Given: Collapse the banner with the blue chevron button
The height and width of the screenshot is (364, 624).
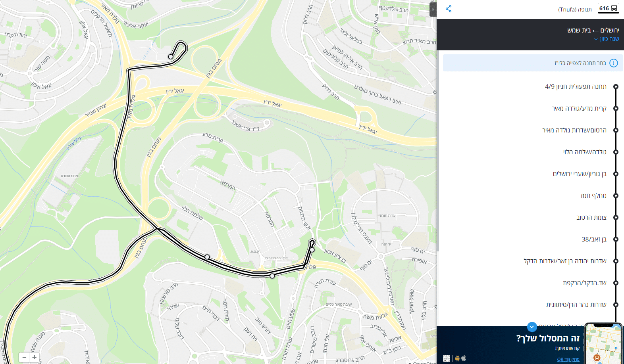Looking at the screenshot, I should [532, 327].
